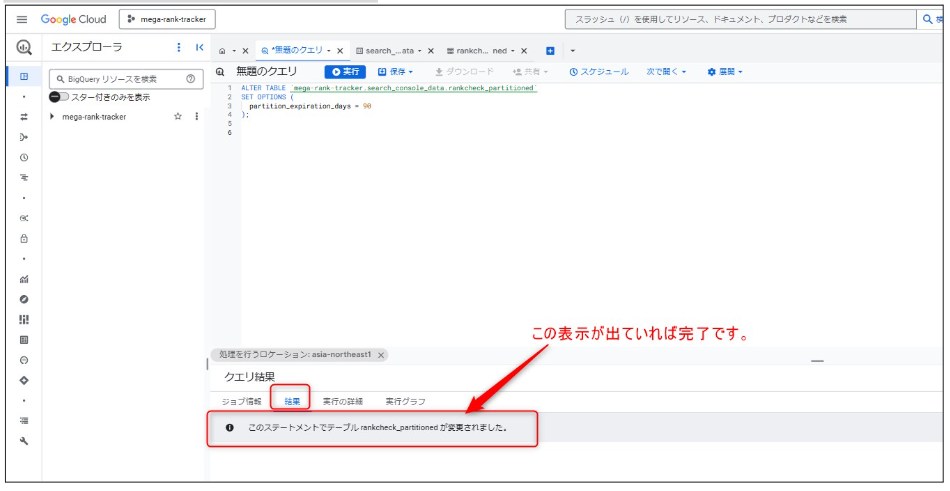Open mega-rank-tracker row actions menu
This screenshot has width=950, height=491.
[196, 116]
